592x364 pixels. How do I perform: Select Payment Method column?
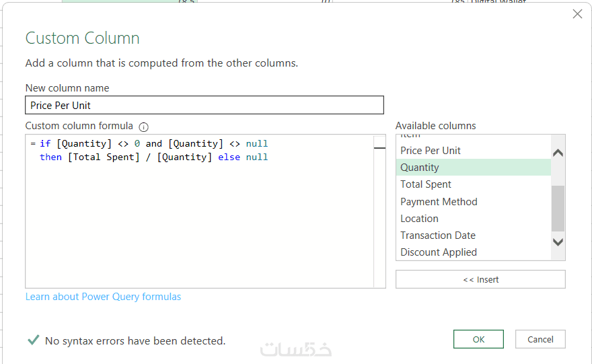(439, 202)
